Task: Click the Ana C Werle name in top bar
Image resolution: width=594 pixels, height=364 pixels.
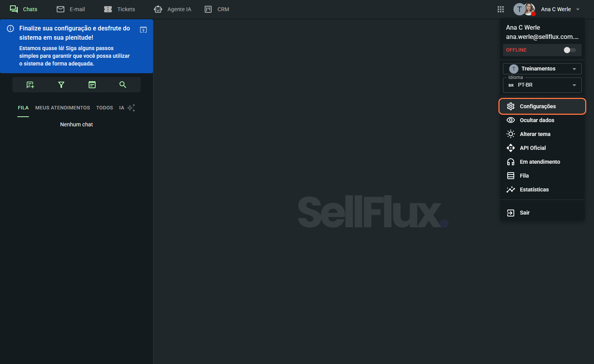Action: [556, 9]
